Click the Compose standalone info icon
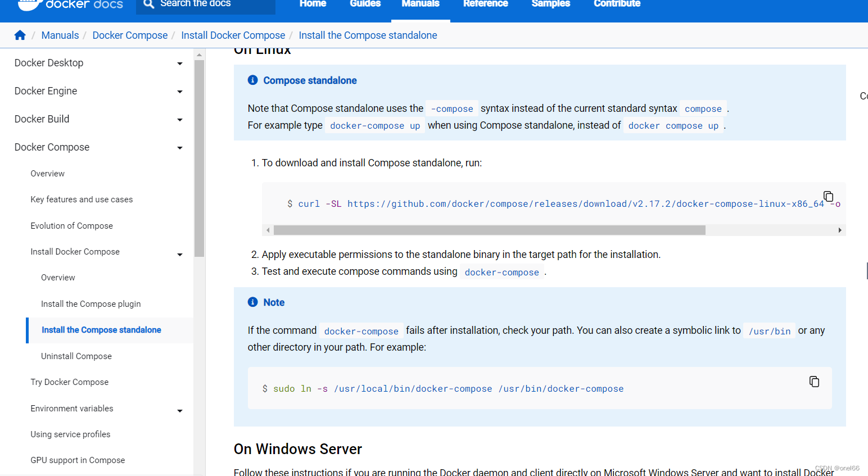The image size is (868, 476). [x=253, y=80]
